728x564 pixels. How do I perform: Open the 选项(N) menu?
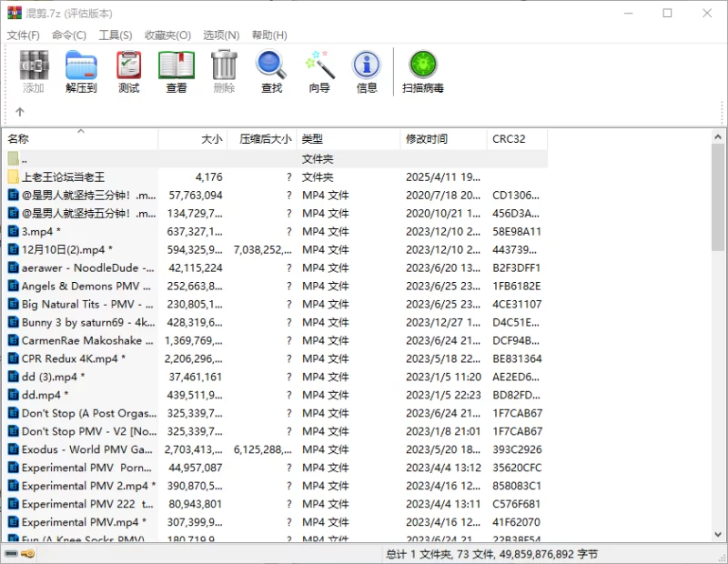pos(221,35)
